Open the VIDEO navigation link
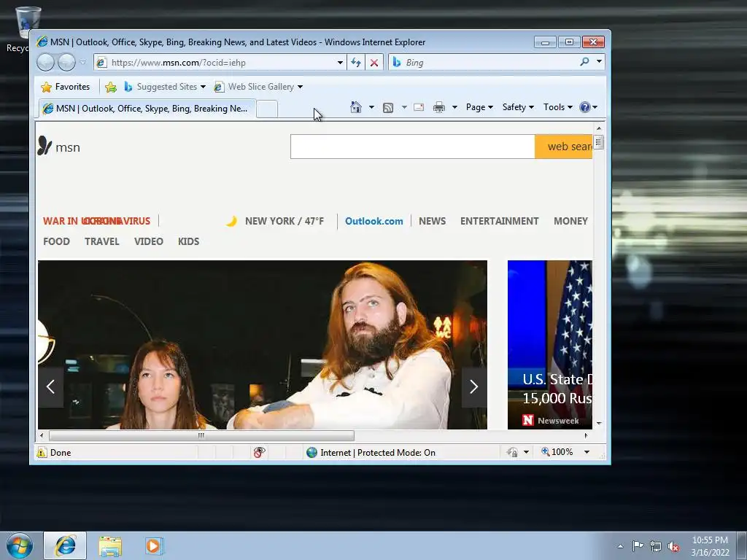747x560 pixels. pos(149,241)
